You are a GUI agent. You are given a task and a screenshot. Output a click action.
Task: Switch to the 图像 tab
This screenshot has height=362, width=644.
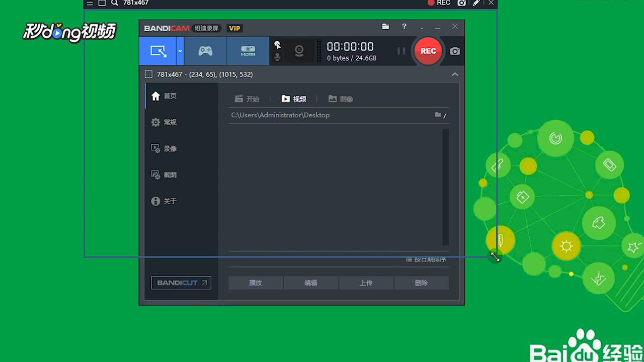pyautogui.click(x=341, y=99)
